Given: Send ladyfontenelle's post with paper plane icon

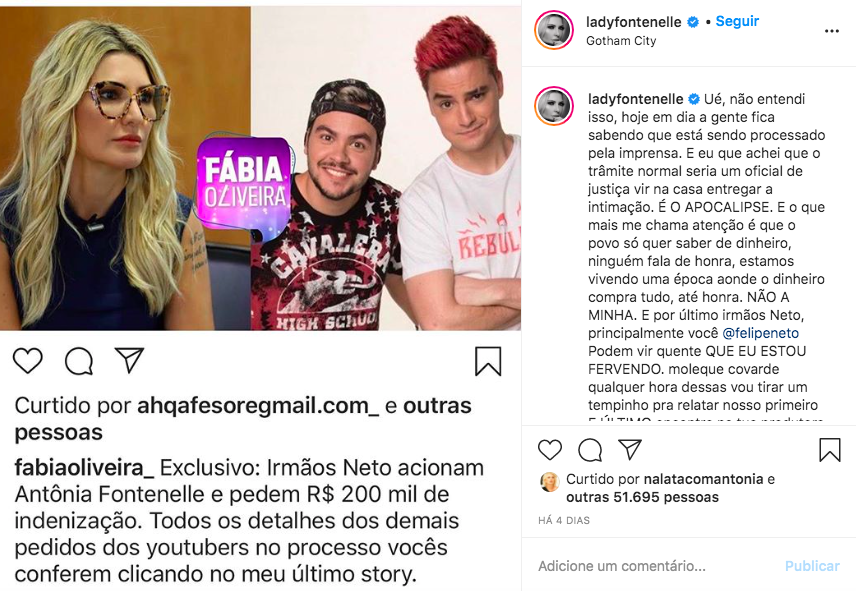Looking at the screenshot, I should click(x=629, y=449).
